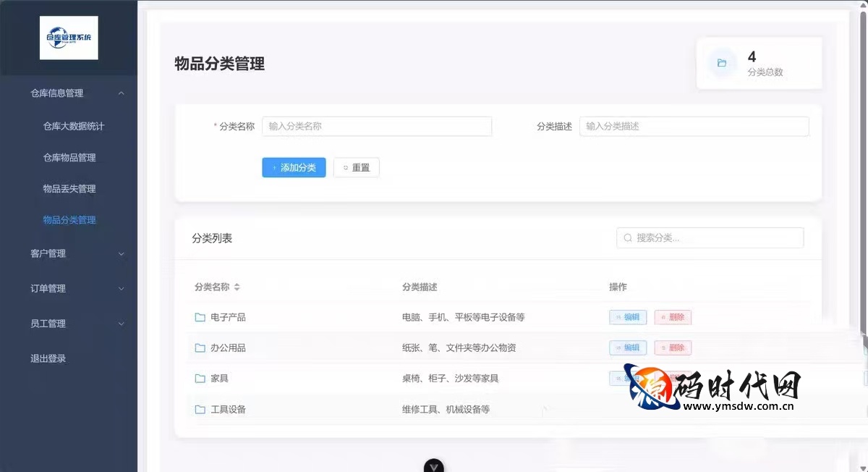Screen dimensions: 868x472
Task: Click the folder icon beside 工具设备
Action: (x=199, y=408)
